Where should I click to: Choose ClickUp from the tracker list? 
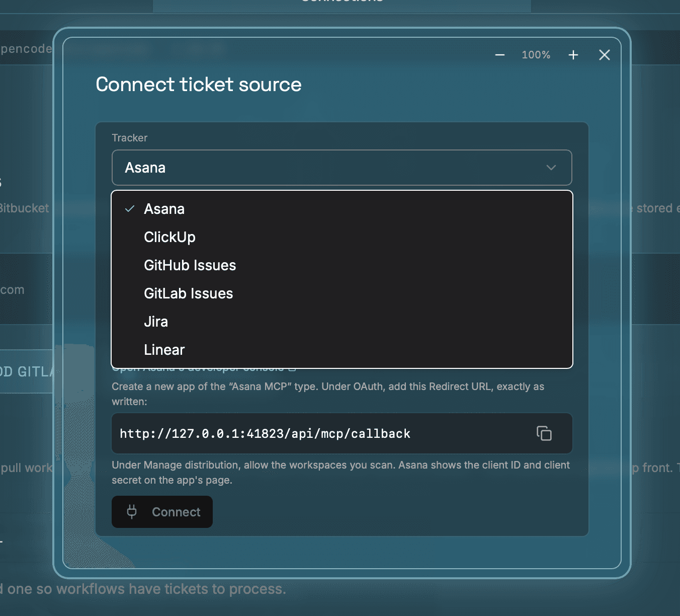342,237
